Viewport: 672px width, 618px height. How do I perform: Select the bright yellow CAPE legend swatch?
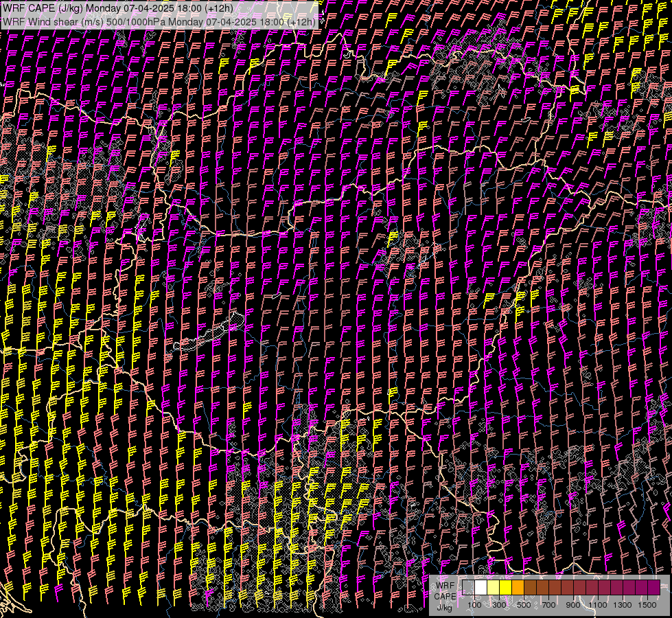click(x=506, y=588)
